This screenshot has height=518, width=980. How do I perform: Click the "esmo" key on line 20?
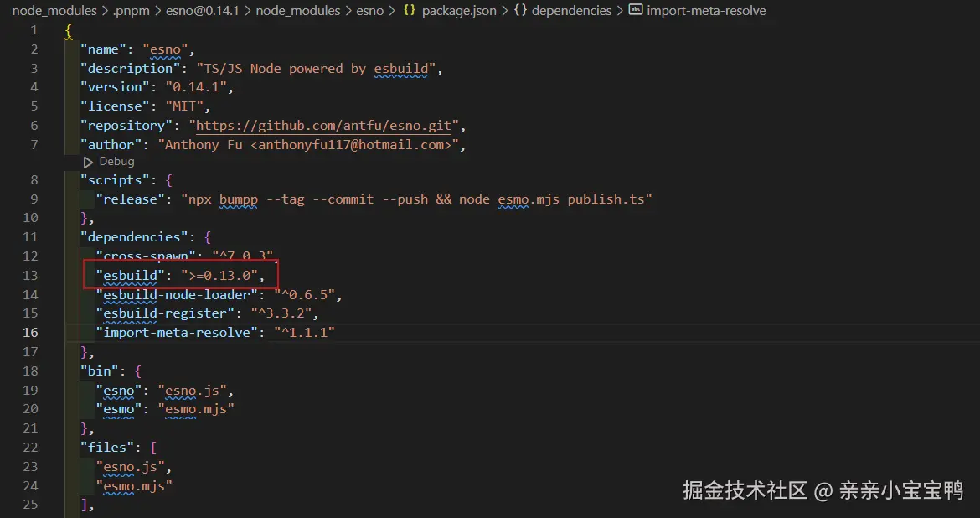tap(119, 409)
